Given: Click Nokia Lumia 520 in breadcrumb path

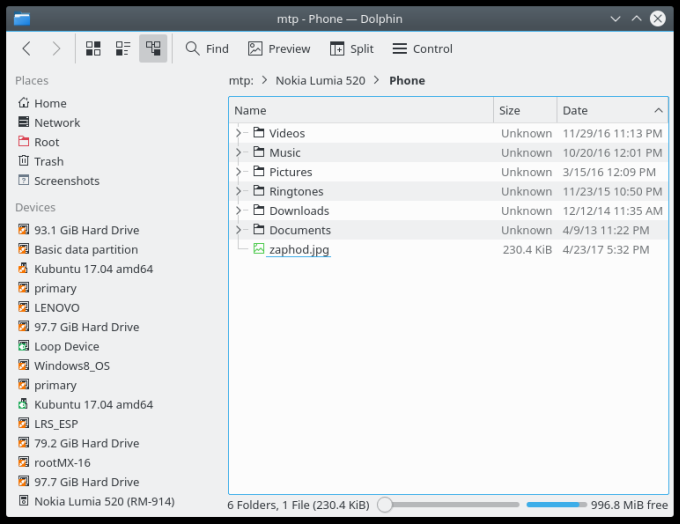Looking at the screenshot, I should click(x=322, y=80).
